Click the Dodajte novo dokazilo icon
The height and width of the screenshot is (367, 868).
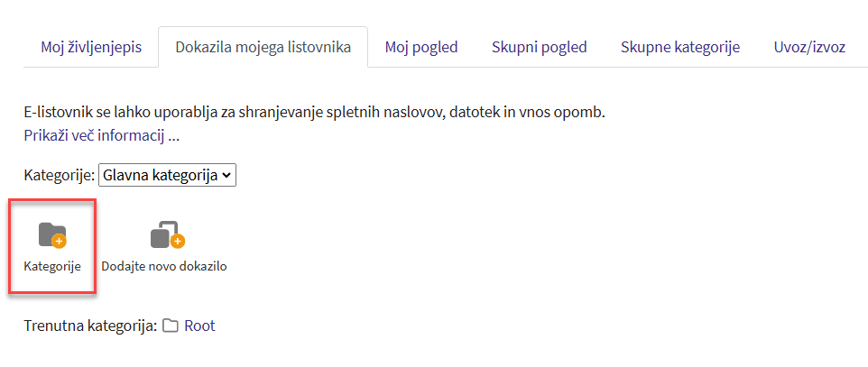pos(164,235)
